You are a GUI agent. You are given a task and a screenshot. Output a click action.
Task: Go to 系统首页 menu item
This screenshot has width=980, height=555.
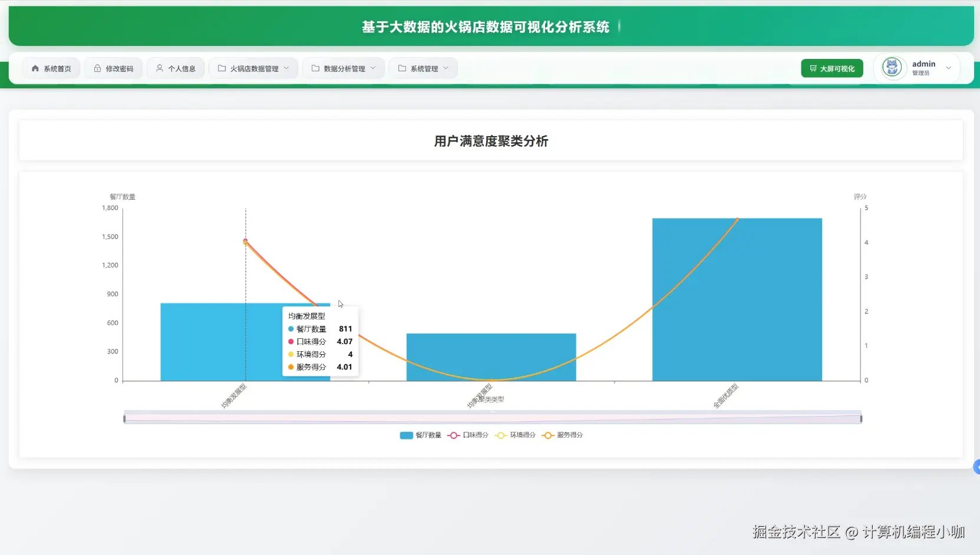(x=51, y=68)
